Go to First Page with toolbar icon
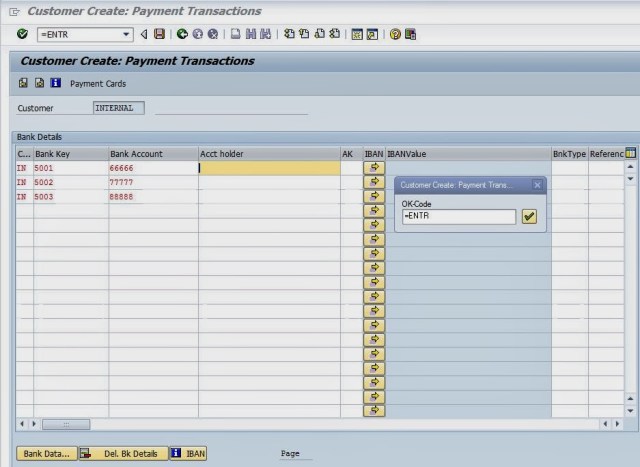 (289, 34)
